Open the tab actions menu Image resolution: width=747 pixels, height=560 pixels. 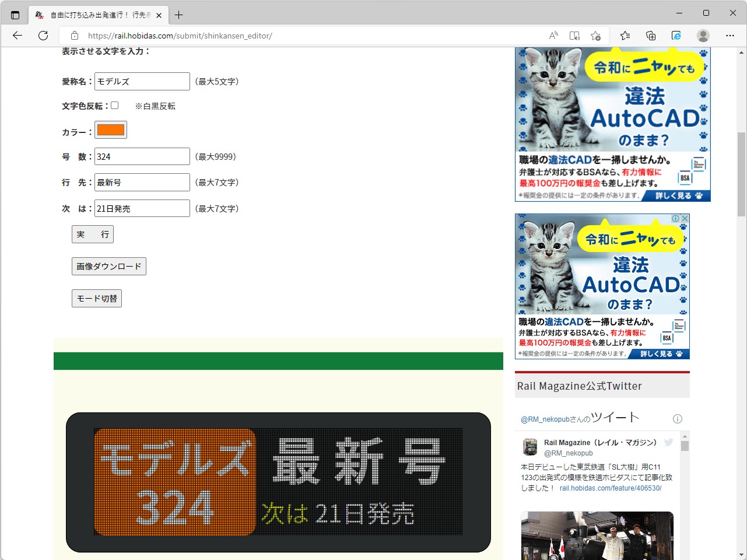pos(15,15)
